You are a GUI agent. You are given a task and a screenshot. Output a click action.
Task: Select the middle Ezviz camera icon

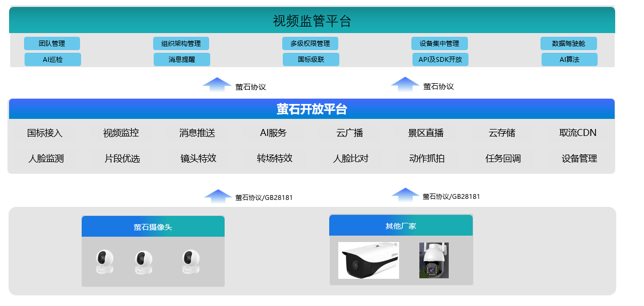(144, 262)
